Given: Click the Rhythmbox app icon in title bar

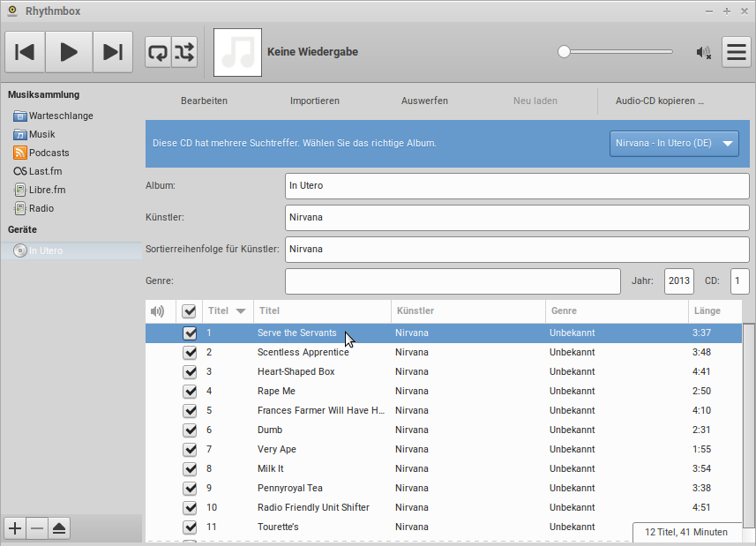Looking at the screenshot, I should (12, 11).
